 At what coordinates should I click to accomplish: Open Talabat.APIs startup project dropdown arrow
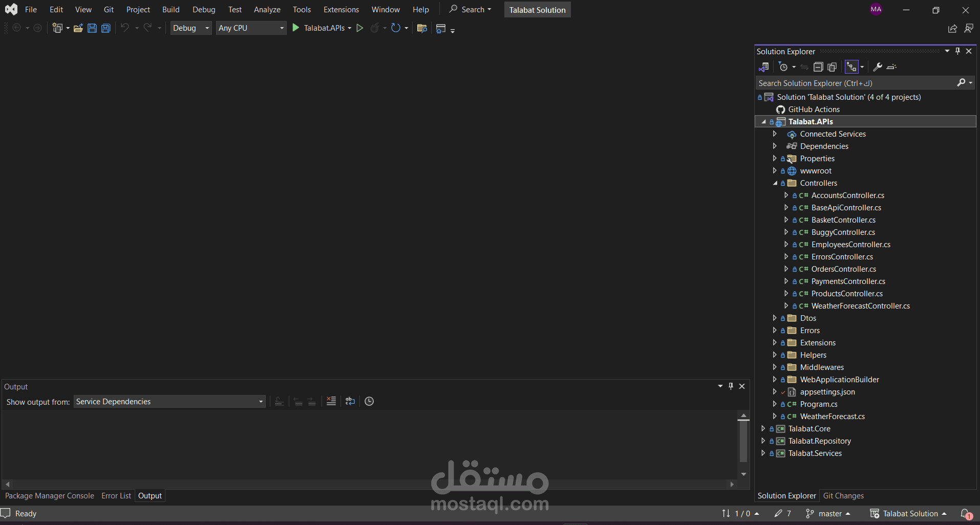(350, 28)
